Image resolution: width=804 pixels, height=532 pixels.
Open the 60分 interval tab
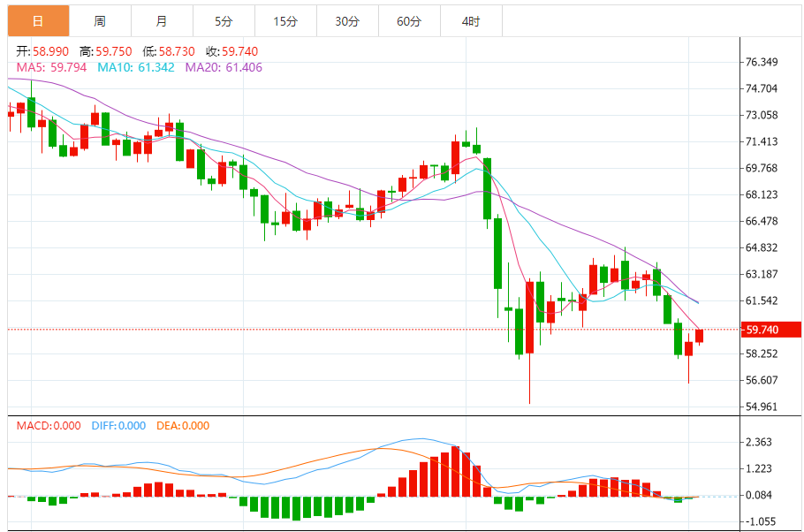tap(409, 21)
